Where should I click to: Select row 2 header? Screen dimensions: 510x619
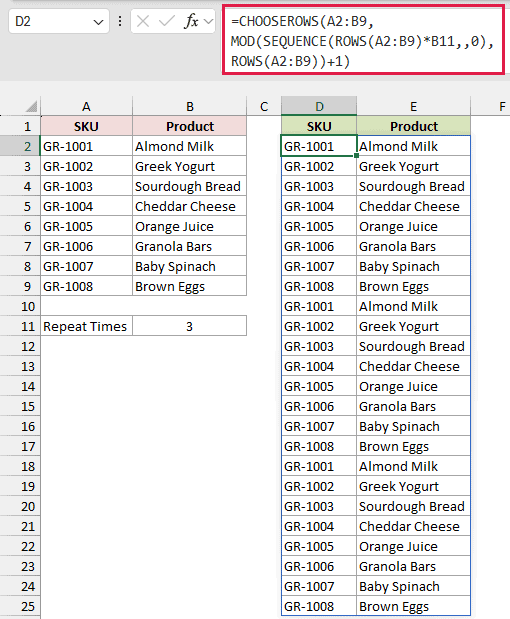coord(20,146)
